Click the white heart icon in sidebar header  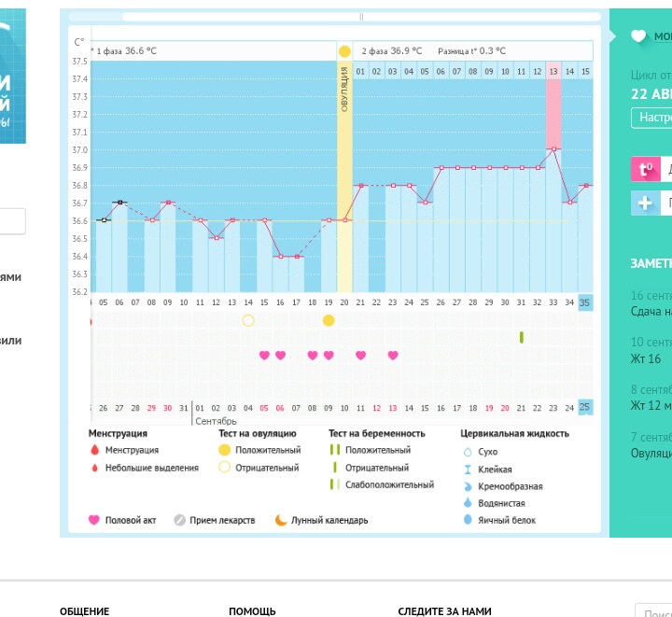(x=638, y=36)
